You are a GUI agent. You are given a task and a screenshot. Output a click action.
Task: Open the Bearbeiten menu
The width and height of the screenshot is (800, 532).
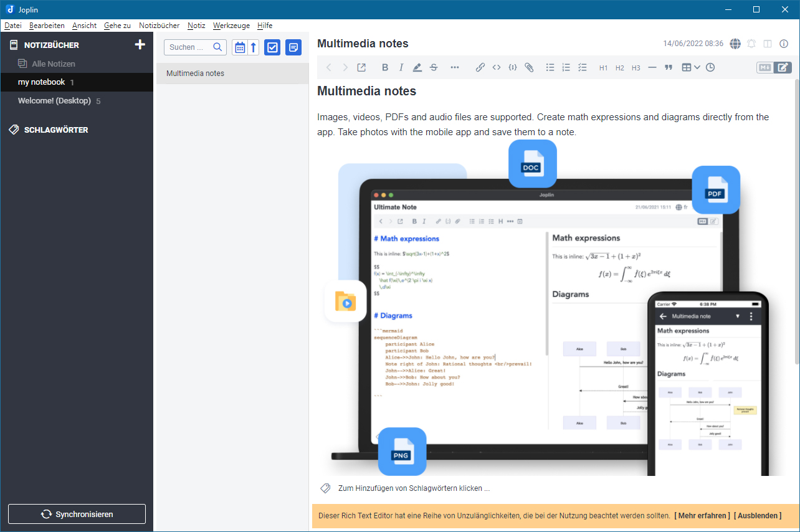(47, 26)
